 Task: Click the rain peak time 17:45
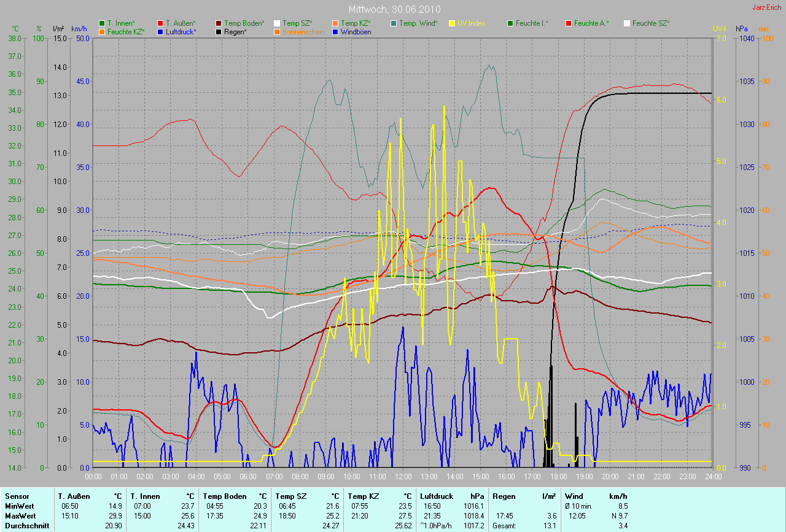506,516
